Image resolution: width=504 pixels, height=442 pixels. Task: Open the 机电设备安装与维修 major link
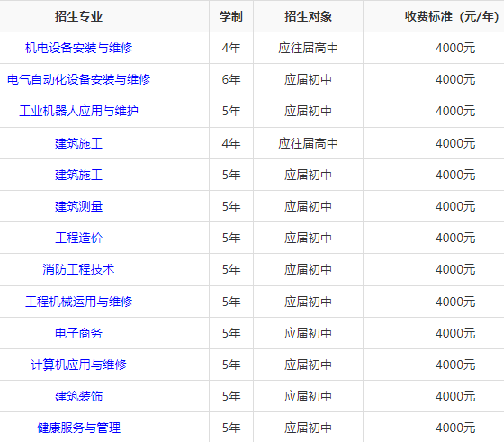click(79, 48)
